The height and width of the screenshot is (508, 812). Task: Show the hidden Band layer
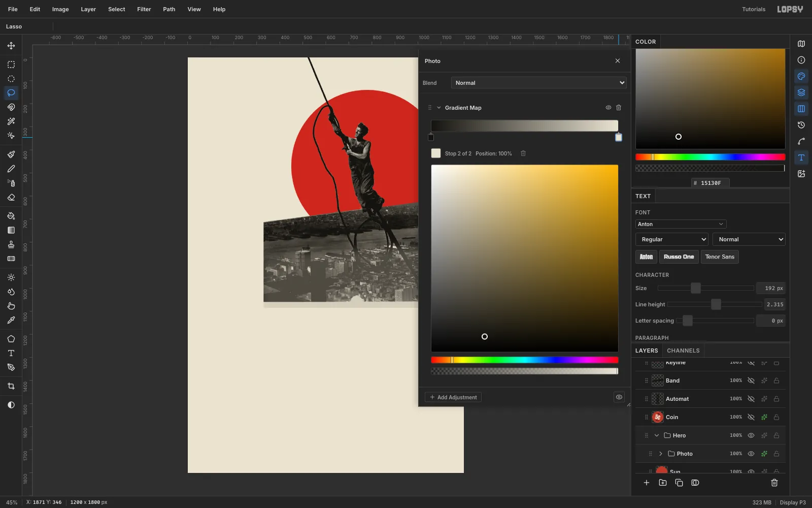(x=751, y=380)
